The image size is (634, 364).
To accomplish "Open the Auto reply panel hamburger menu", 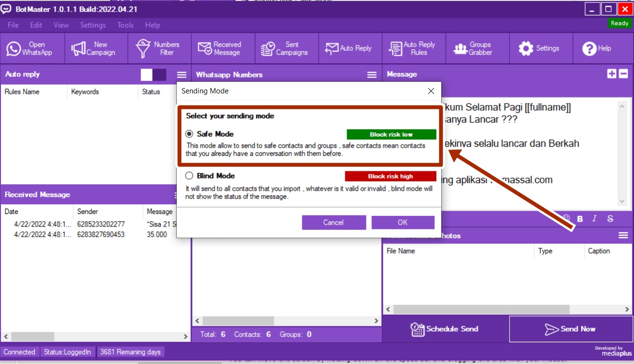I will pyautogui.click(x=182, y=75).
